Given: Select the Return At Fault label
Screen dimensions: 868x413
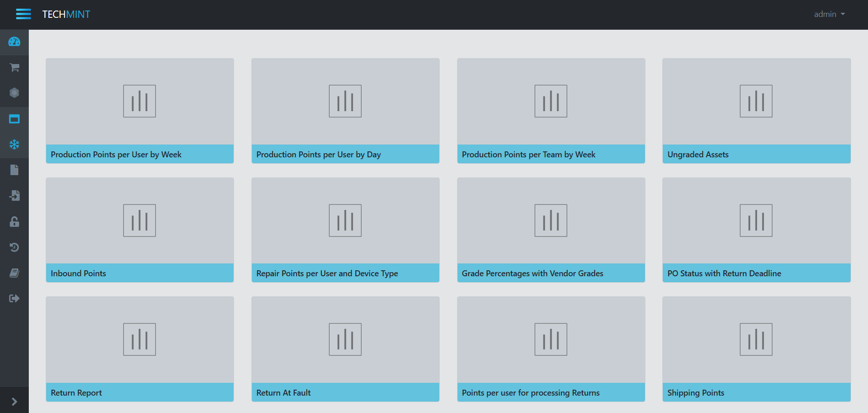Looking at the screenshot, I should click(x=283, y=393).
